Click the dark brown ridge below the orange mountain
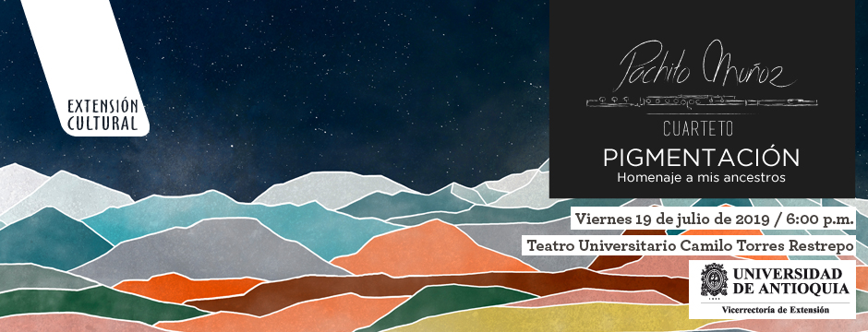Viewport: 868px width, 332px height. (432, 287)
